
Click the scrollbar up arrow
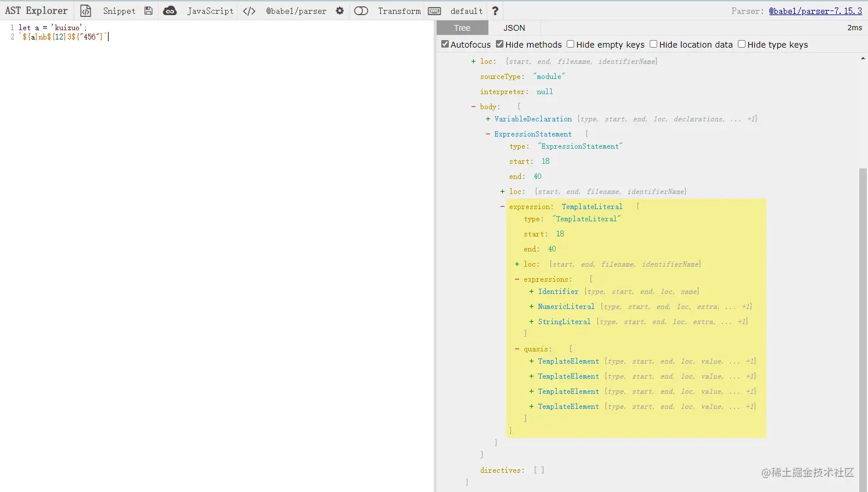click(x=863, y=58)
